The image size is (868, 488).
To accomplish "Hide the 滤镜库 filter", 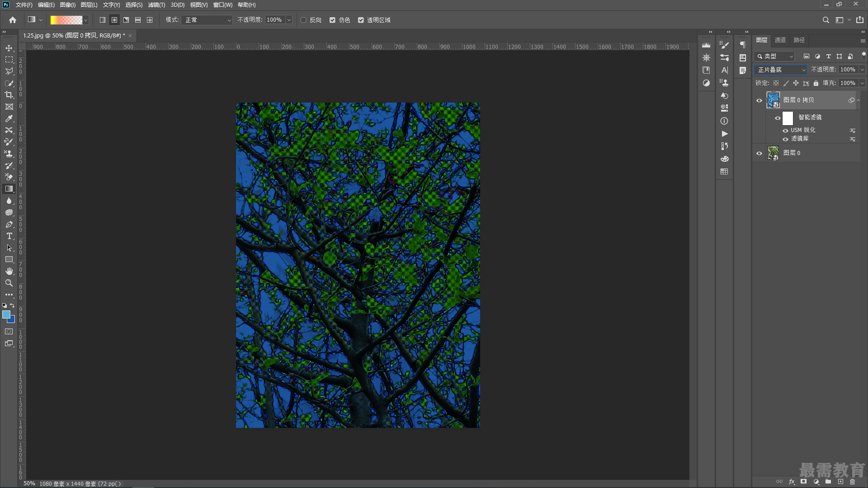I will pyautogui.click(x=786, y=139).
